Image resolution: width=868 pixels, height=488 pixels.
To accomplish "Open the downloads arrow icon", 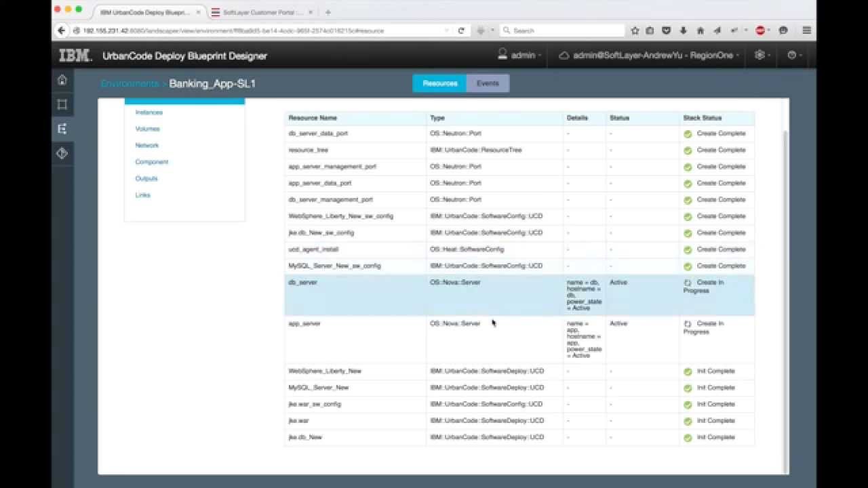I will click(684, 30).
